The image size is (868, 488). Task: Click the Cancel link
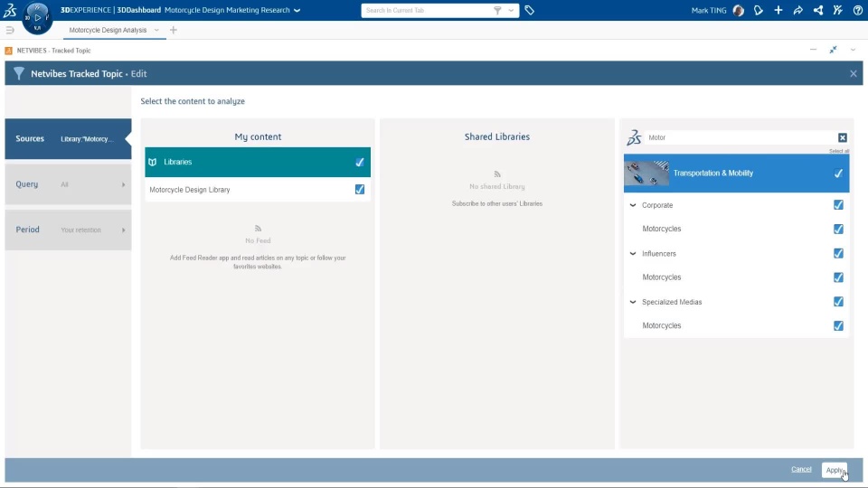tap(801, 469)
